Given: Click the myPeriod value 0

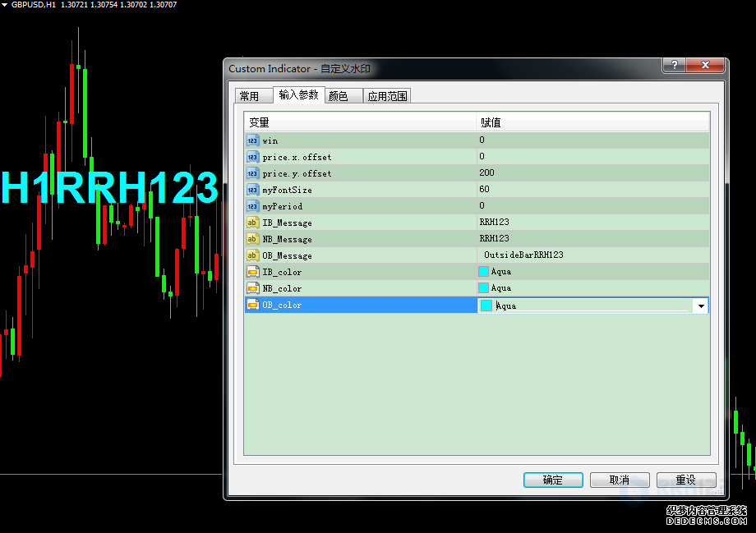Looking at the screenshot, I should [482, 205].
